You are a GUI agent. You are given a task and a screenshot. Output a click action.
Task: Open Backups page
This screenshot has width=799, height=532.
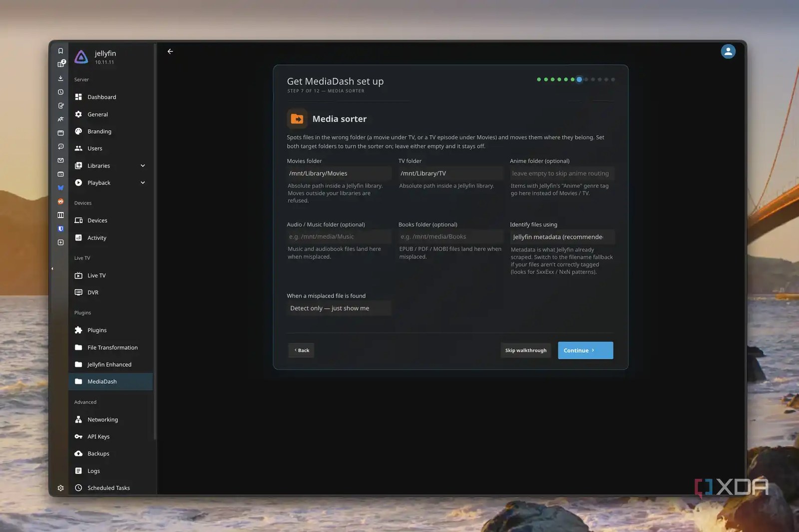tap(111, 454)
